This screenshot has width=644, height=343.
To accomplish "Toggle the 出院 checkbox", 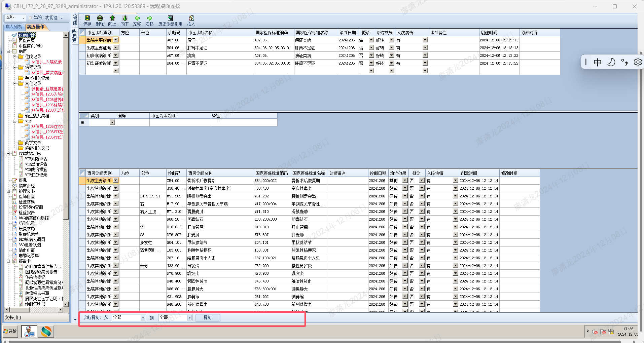I will tap(30, 18).
